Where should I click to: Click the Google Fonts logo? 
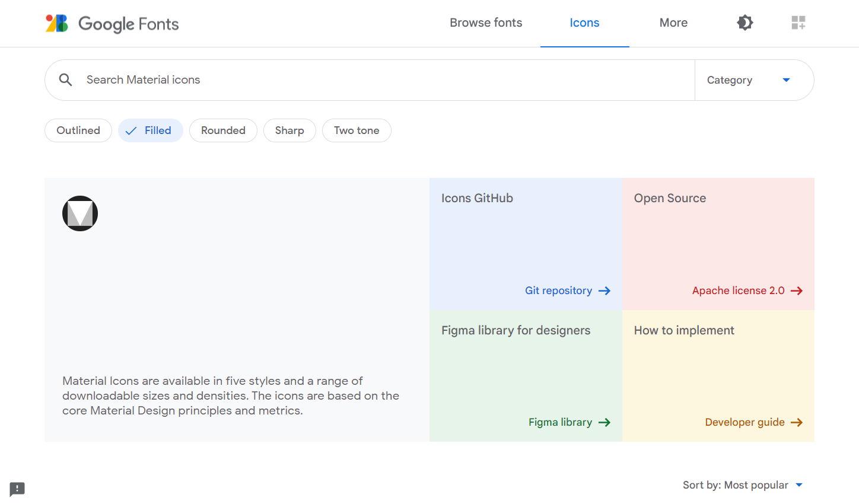tap(112, 24)
